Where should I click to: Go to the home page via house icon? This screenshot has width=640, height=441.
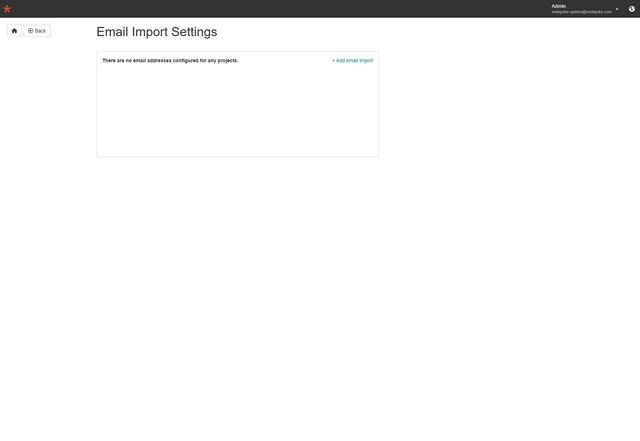click(x=14, y=31)
